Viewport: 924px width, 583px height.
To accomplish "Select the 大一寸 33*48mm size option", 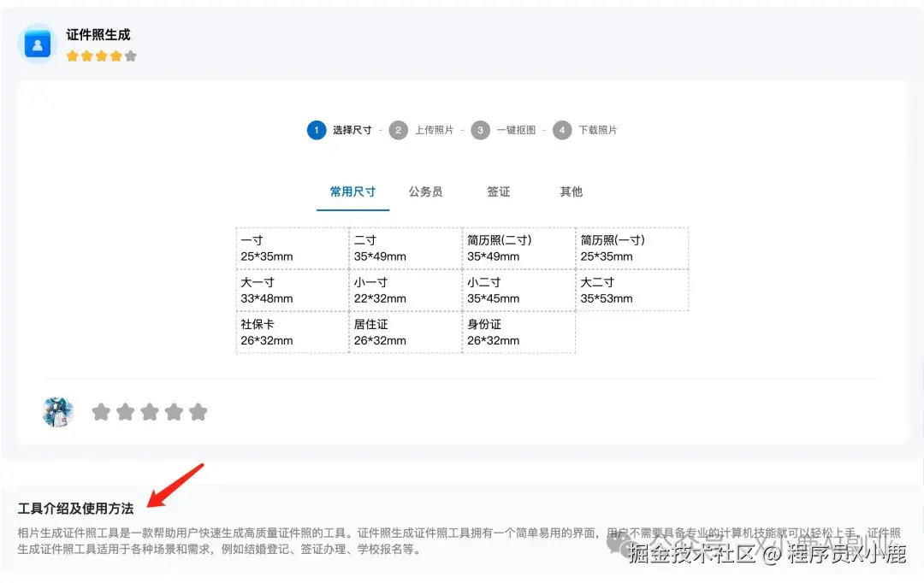I will pyautogui.click(x=292, y=290).
